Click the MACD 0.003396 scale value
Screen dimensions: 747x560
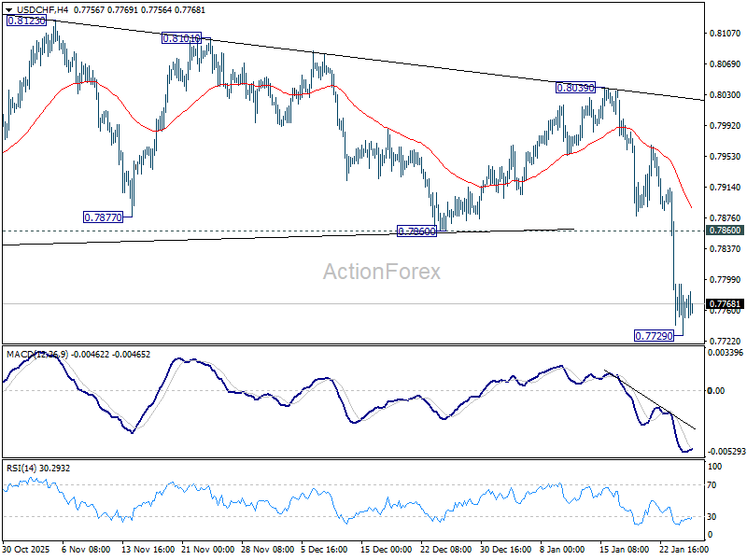pyautogui.click(x=726, y=353)
